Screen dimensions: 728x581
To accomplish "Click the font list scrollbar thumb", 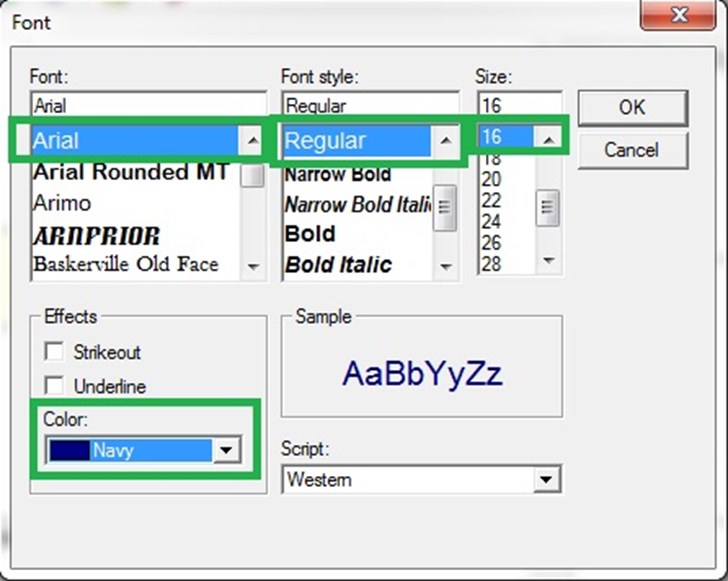I will pos(254,175).
